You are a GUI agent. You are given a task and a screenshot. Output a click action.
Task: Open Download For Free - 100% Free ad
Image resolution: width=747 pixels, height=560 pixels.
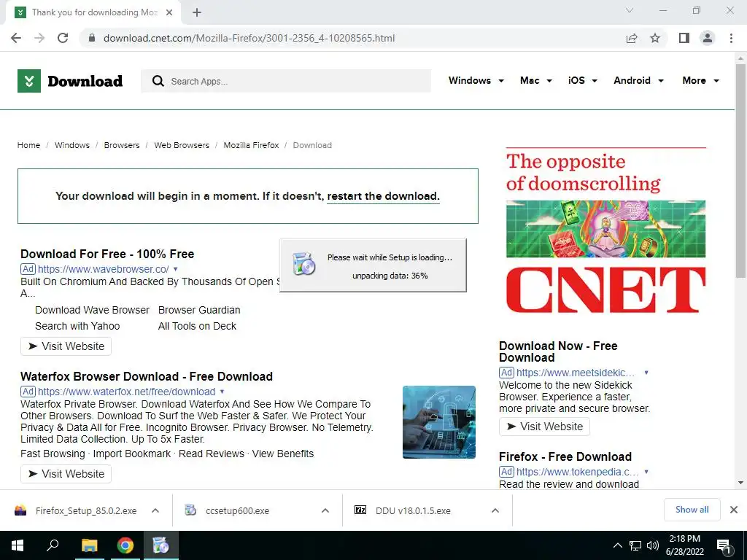tap(107, 254)
